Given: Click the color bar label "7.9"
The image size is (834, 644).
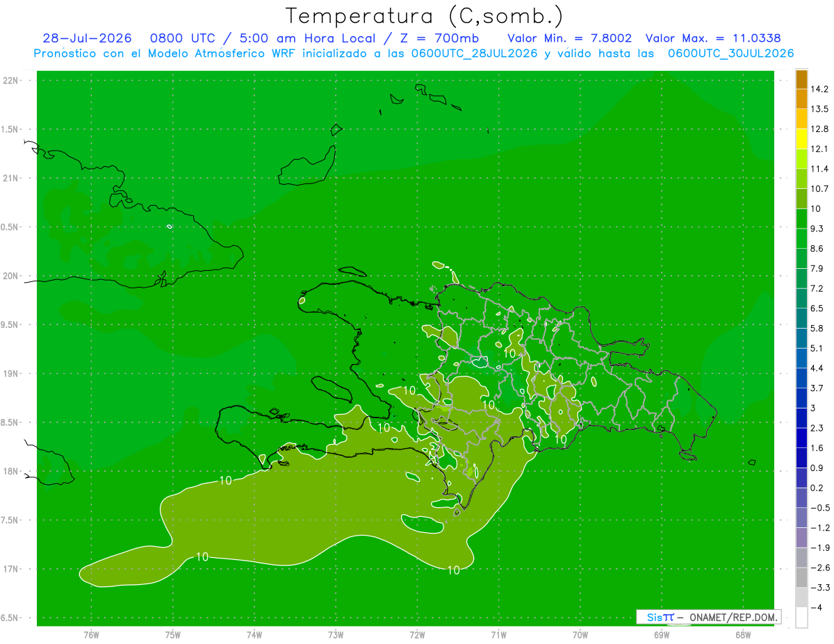Looking at the screenshot, I should pos(817,268).
